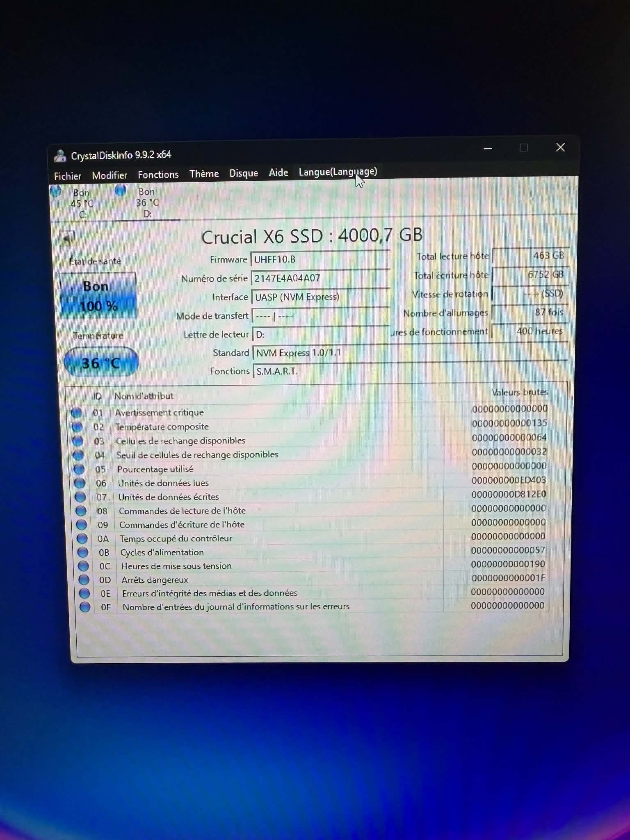This screenshot has width=630, height=840.
Task: Click the Total lecture hôte value 463 GB
Action: pyautogui.click(x=530, y=256)
